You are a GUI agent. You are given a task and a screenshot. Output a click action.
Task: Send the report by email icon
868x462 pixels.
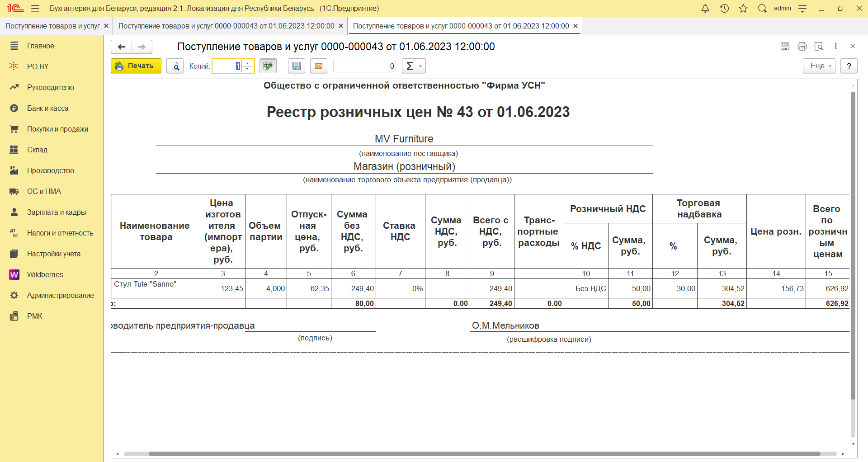point(319,66)
